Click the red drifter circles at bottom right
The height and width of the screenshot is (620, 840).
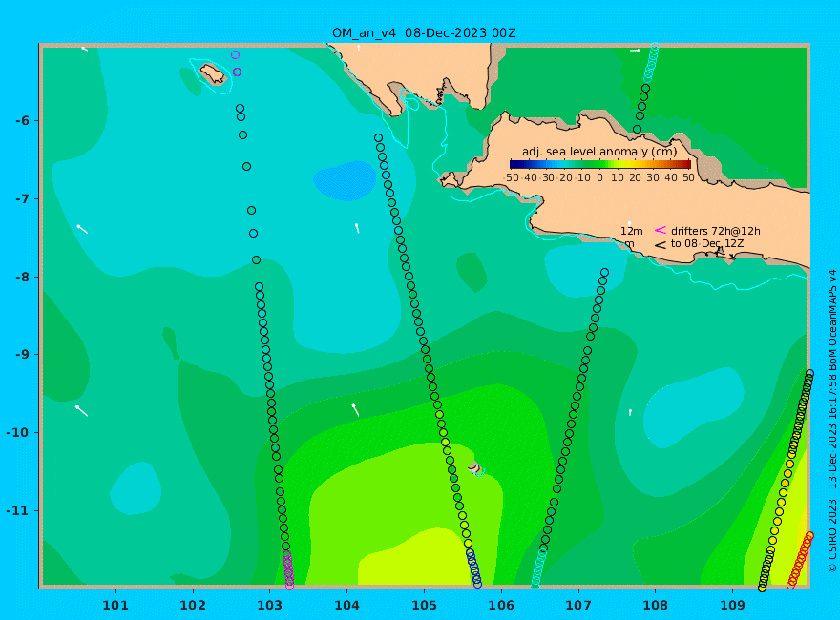800,560
